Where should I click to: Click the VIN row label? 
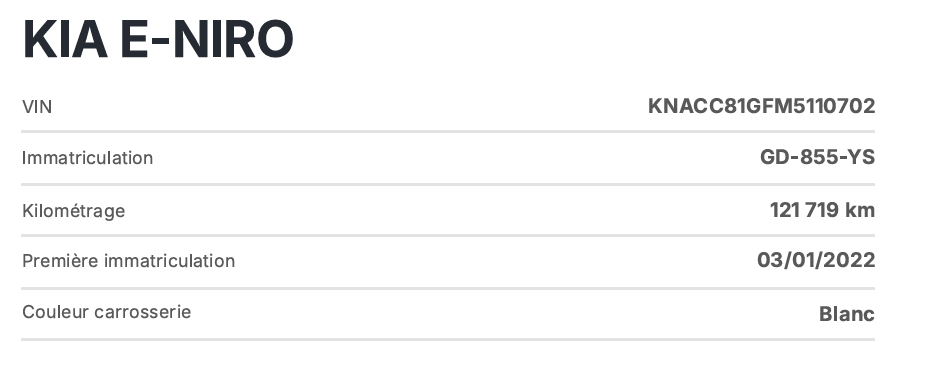point(37,107)
